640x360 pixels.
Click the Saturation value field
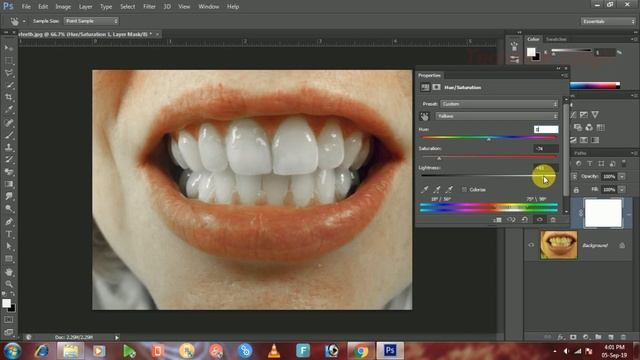click(546, 149)
